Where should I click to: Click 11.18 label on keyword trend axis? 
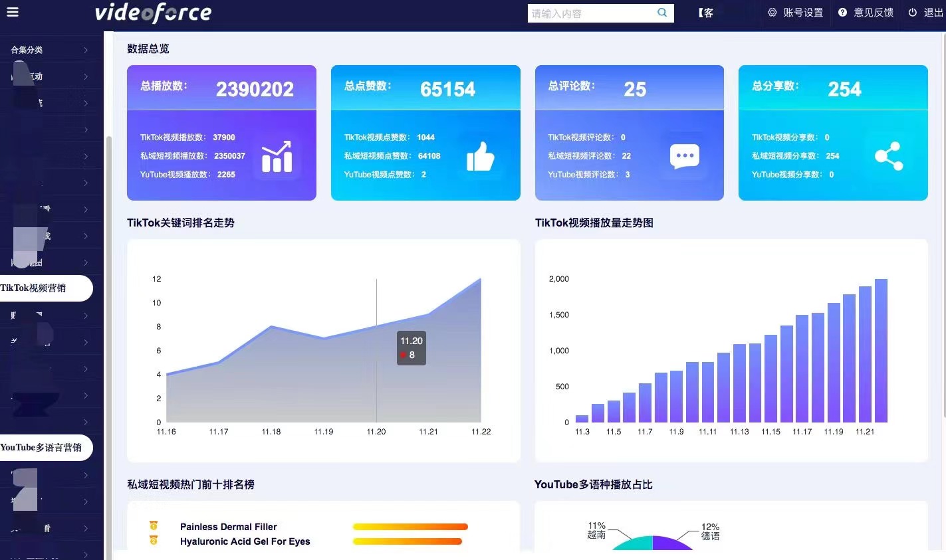pos(271,432)
